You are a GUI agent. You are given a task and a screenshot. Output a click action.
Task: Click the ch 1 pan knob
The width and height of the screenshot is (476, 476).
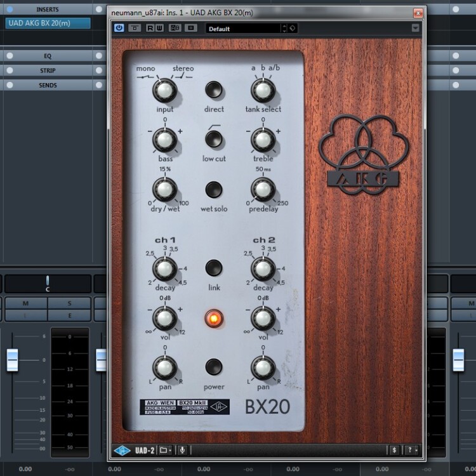click(x=164, y=368)
